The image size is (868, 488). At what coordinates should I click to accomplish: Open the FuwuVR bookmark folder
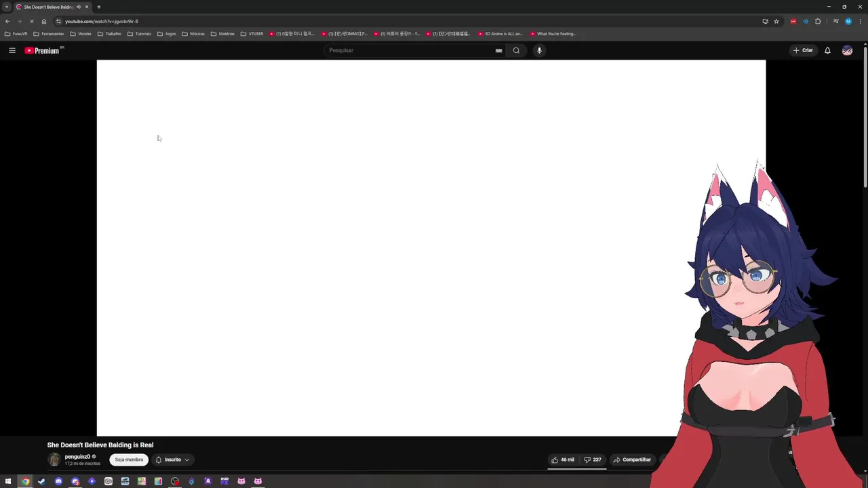pyautogui.click(x=16, y=33)
